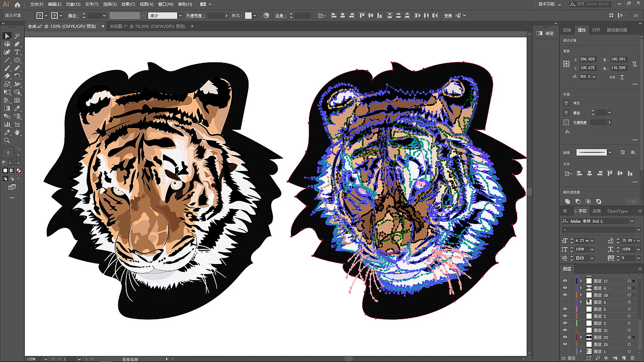Expand layer 图层 17 contents
This screenshot has width=644, height=362.
point(581,281)
